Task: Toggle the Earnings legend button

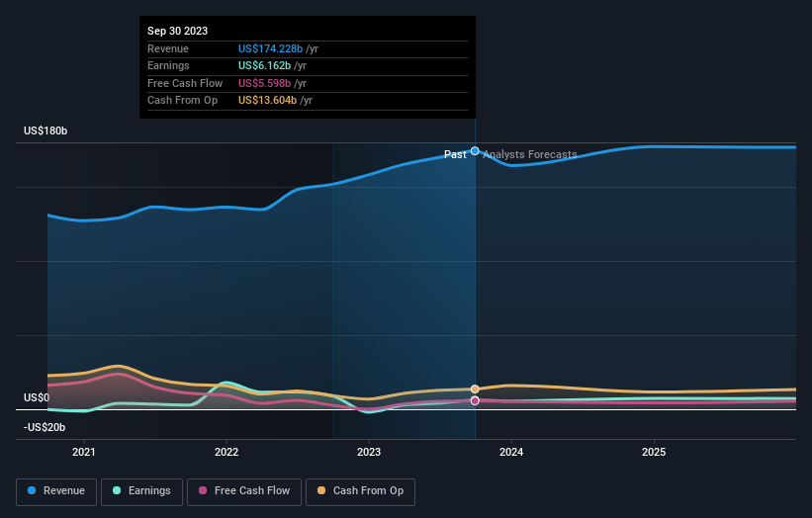Action: point(141,491)
